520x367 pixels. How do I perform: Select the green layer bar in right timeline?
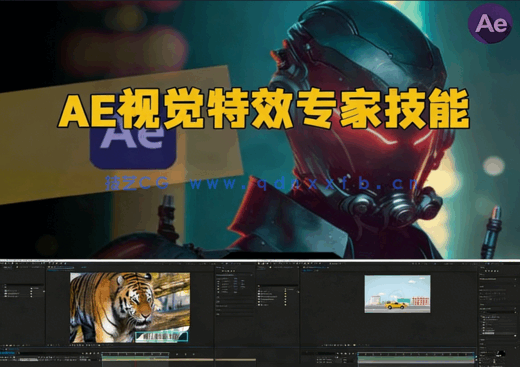point(416,359)
